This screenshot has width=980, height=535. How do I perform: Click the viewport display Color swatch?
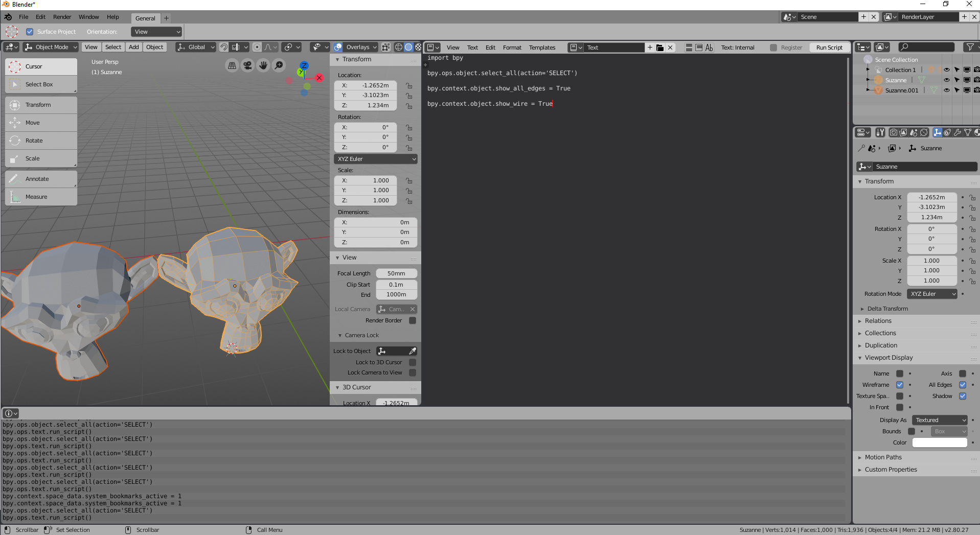pos(940,443)
